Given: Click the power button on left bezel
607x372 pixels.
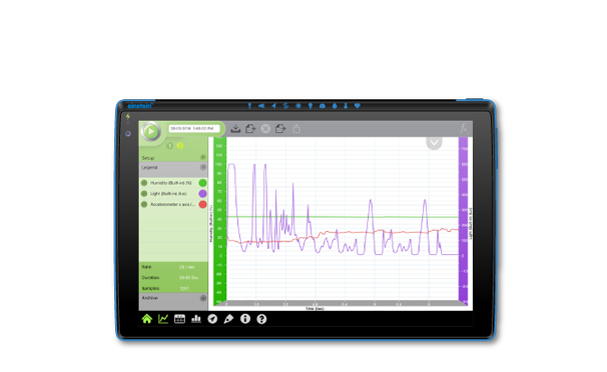Looking at the screenshot, I should tap(128, 134).
